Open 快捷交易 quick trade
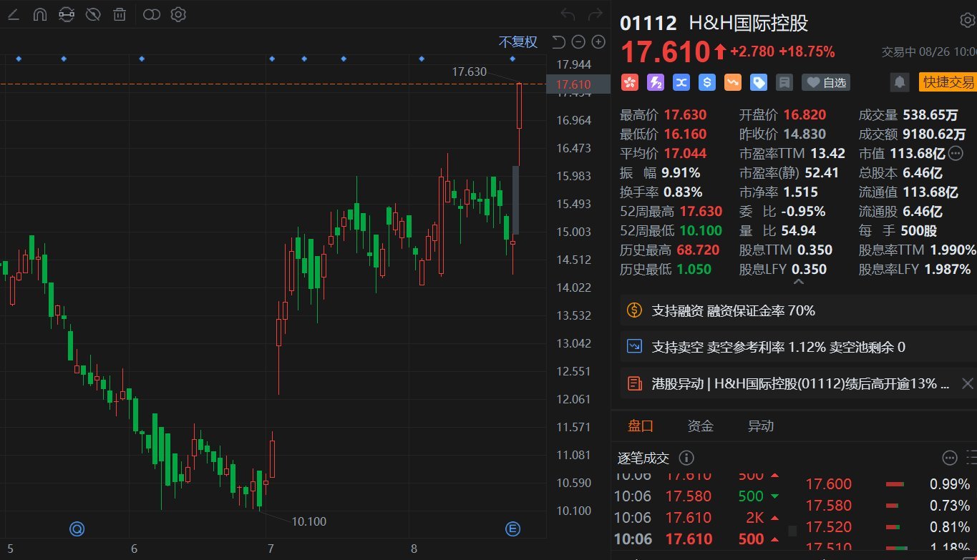 point(947,82)
